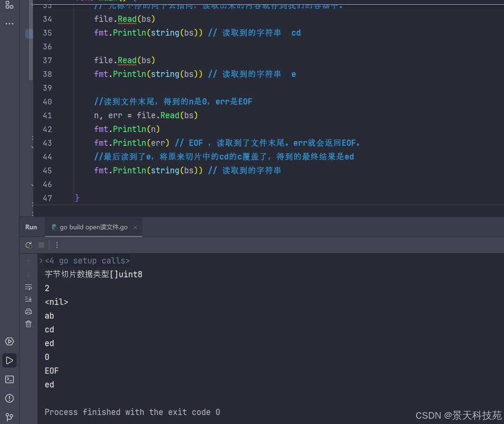Clear all console output with trash icon
Screen dimensions: 504x424
[x=28, y=324]
